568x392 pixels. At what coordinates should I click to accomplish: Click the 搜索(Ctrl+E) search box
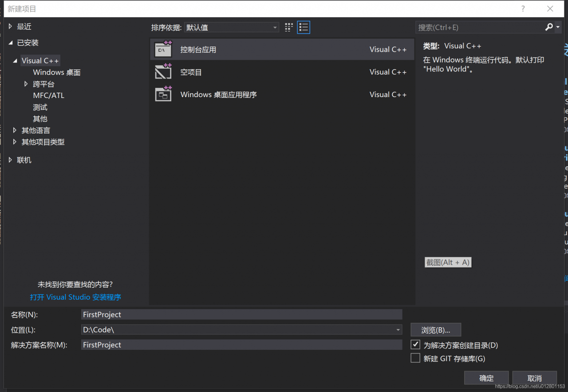pos(479,27)
